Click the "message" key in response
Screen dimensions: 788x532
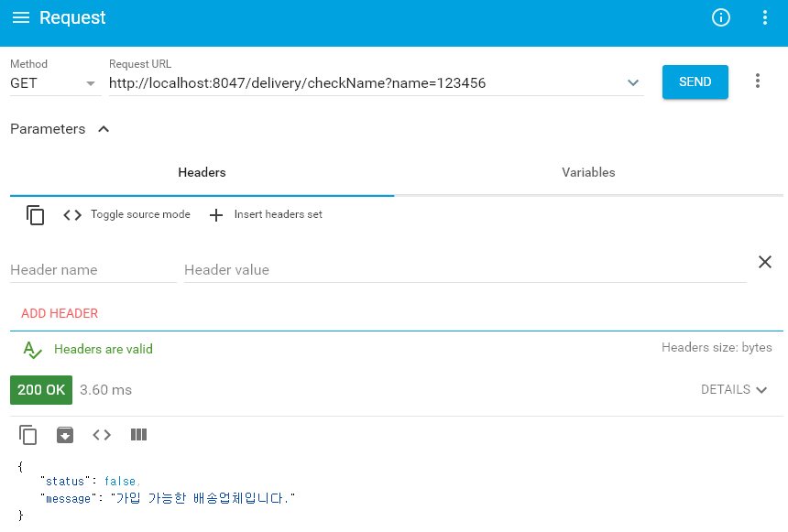(x=69, y=498)
